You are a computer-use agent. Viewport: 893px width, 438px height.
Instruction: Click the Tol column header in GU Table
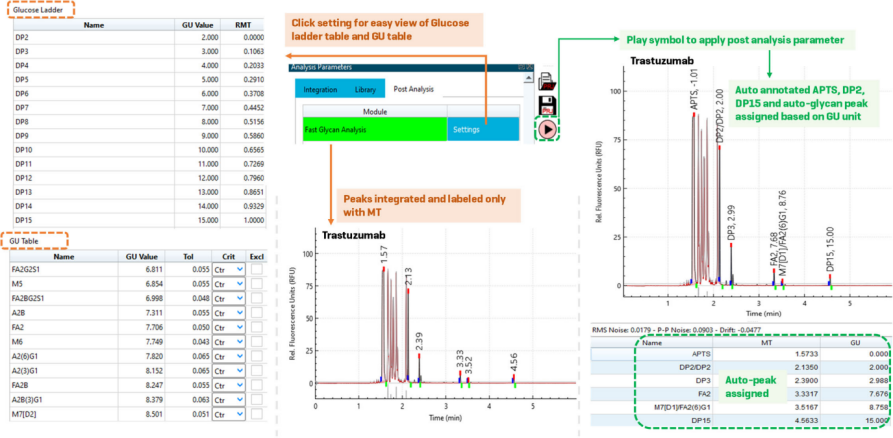[x=189, y=256]
